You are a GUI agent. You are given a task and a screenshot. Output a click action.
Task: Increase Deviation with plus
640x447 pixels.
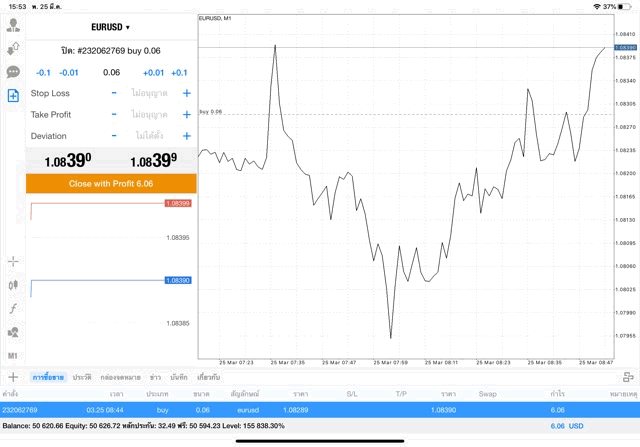pyautogui.click(x=186, y=136)
